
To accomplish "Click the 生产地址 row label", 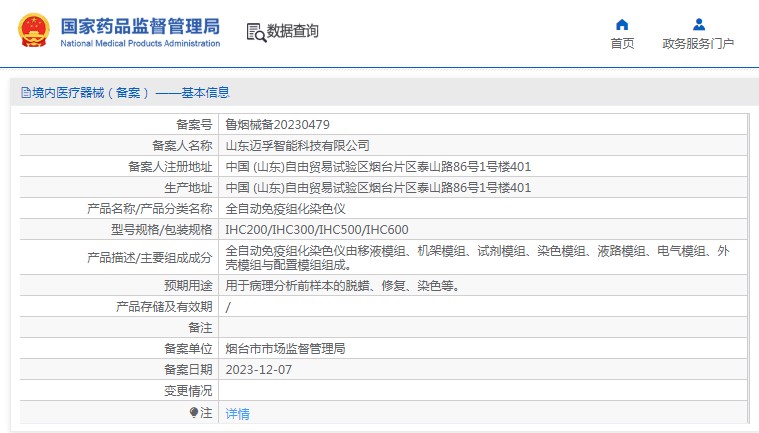I will 188,188.
